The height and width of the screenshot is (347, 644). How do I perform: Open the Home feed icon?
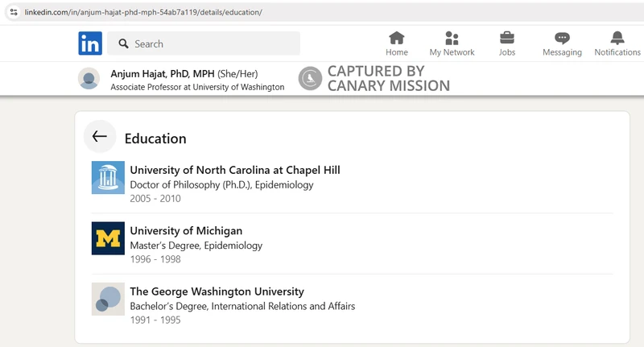tap(396, 38)
